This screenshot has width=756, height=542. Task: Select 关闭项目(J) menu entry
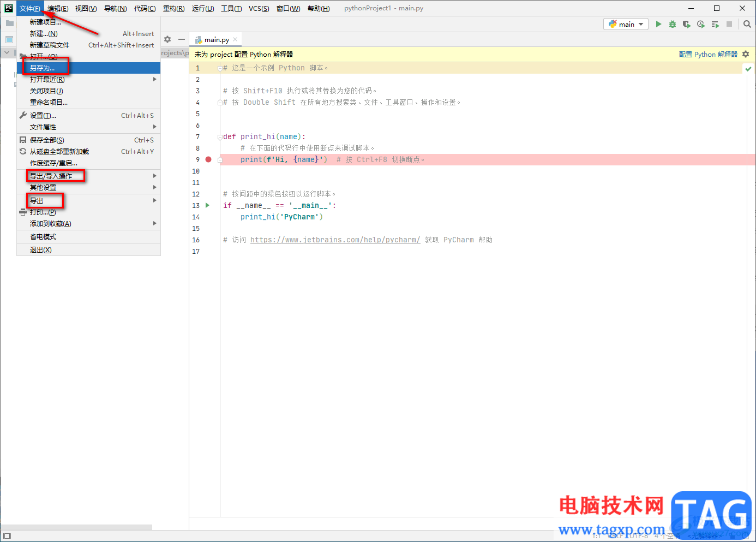click(88, 91)
